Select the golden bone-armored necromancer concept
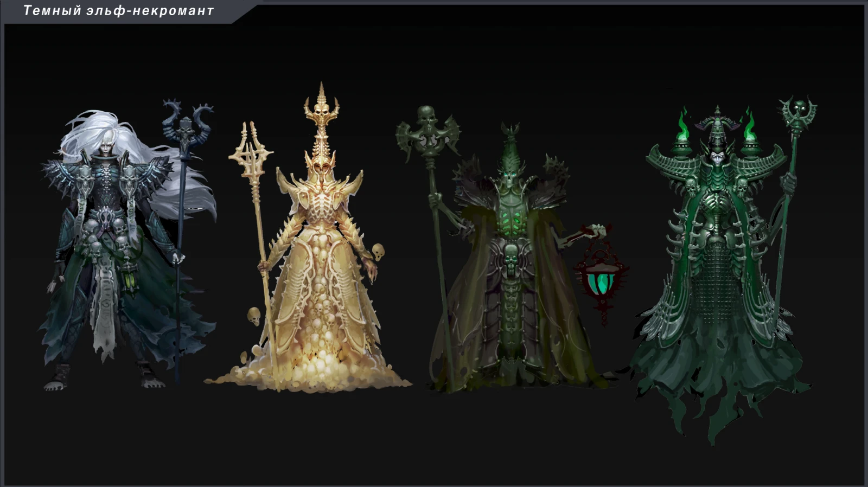Viewport: 868px width, 487px height. coord(308,238)
